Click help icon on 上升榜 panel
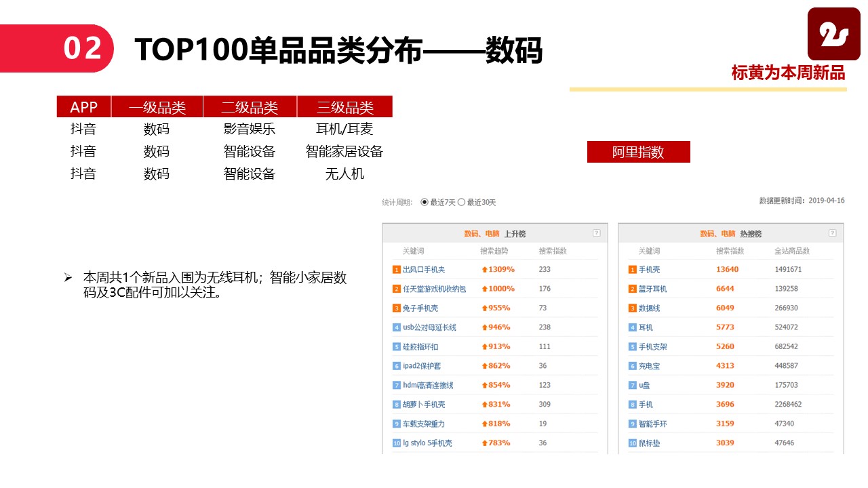The image size is (868, 488). [597, 233]
